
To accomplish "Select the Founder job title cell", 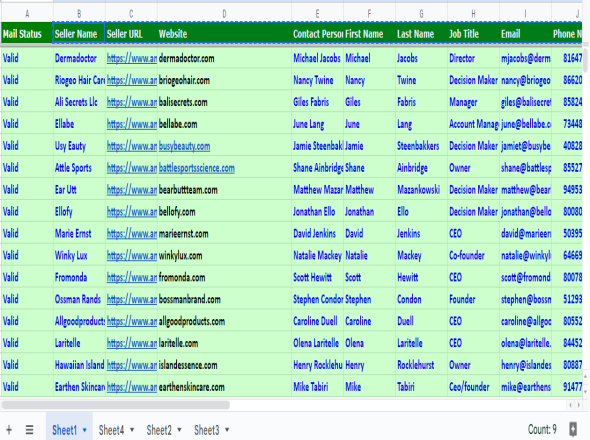I will [x=473, y=299].
